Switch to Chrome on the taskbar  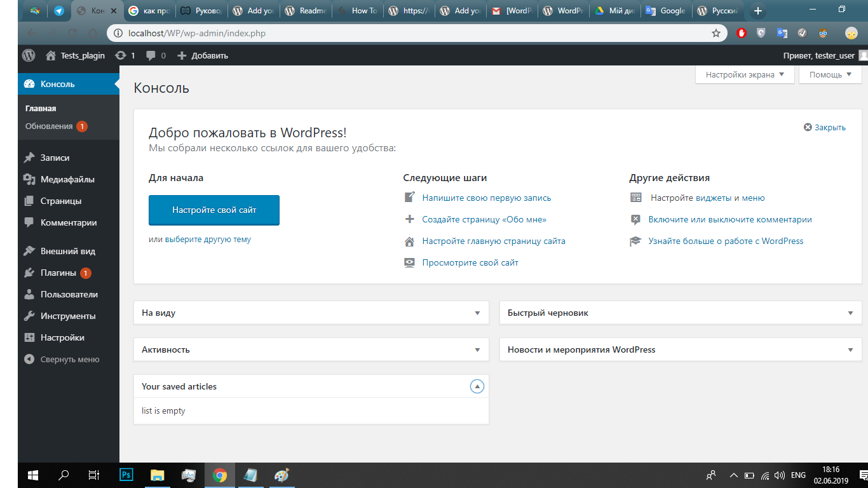220,475
